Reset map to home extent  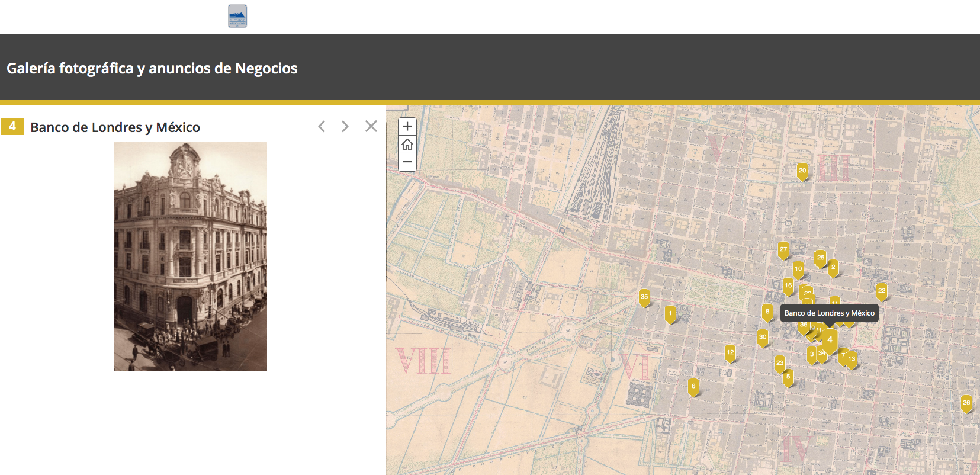407,145
